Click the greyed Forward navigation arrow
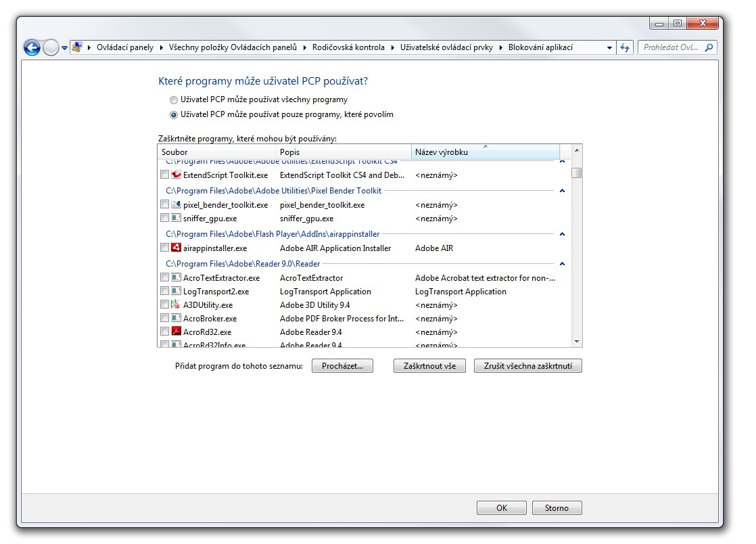 click(51, 47)
